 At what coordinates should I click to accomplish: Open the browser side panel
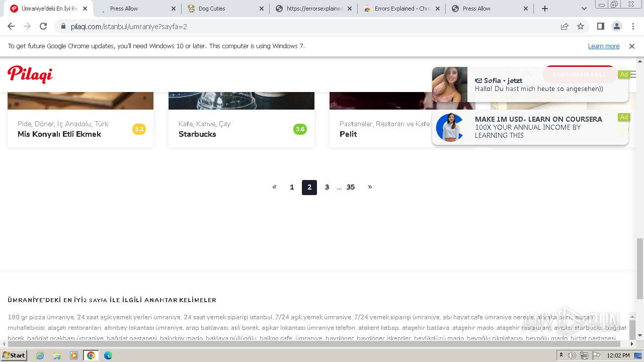pos(600,26)
